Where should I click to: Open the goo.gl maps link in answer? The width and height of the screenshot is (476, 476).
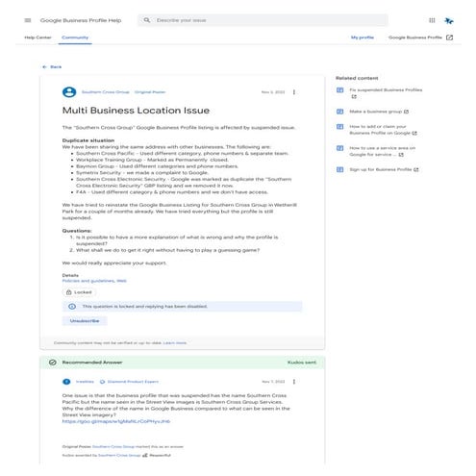[116, 421]
